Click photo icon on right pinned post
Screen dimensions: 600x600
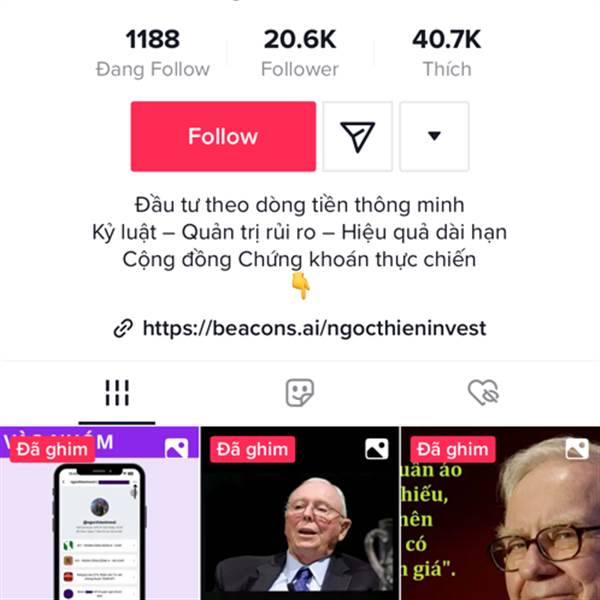coord(577,449)
